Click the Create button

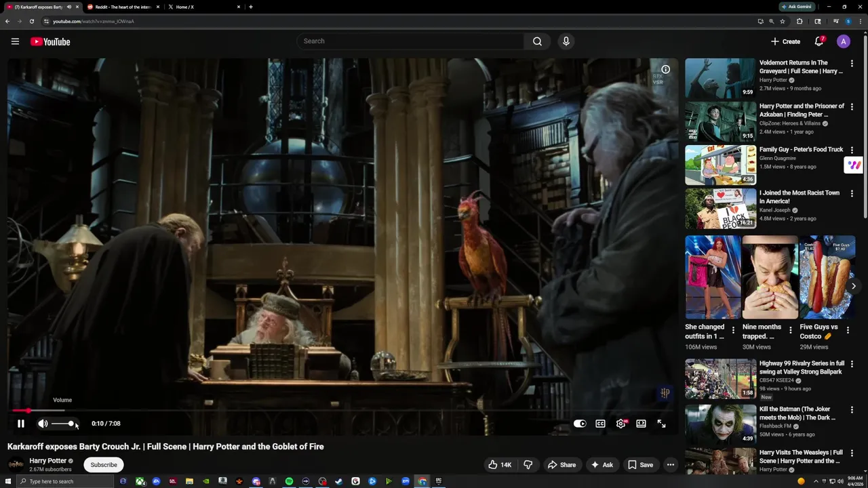[x=785, y=41]
